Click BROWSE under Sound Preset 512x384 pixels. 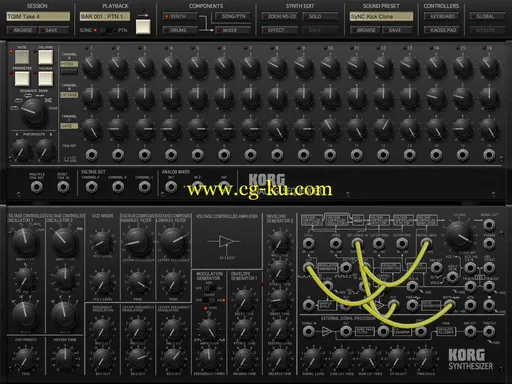point(365,30)
